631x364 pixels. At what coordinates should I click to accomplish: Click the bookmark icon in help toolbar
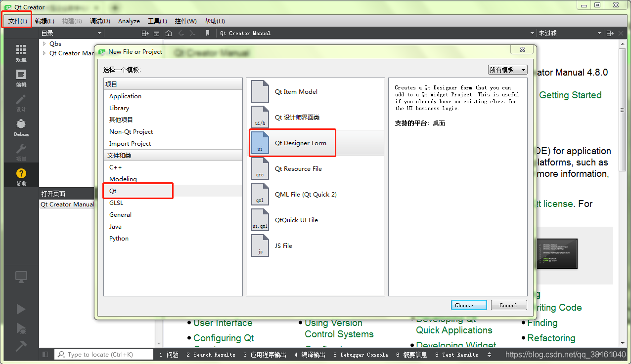tap(207, 33)
